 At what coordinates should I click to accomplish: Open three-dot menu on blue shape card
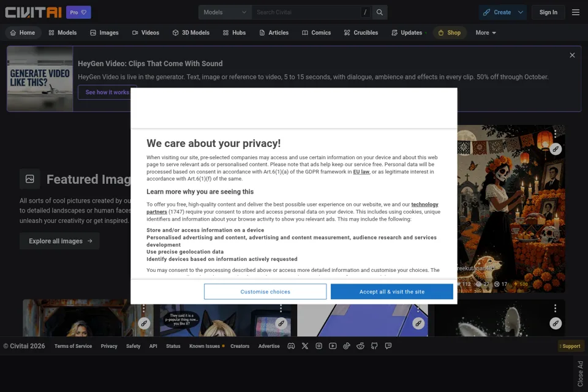point(418,309)
